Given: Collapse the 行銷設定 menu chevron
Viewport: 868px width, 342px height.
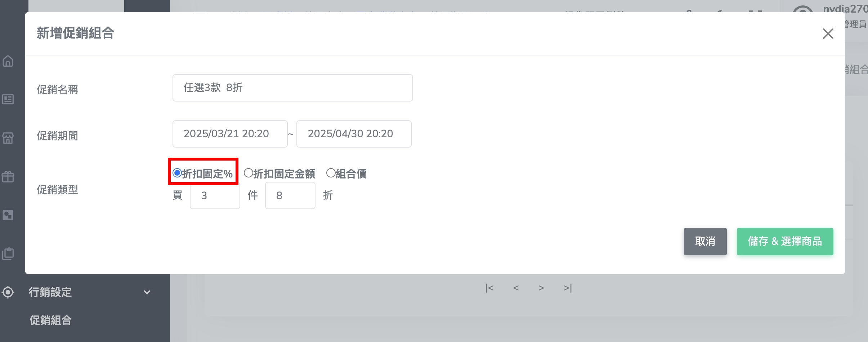Looking at the screenshot, I should (x=147, y=292).
